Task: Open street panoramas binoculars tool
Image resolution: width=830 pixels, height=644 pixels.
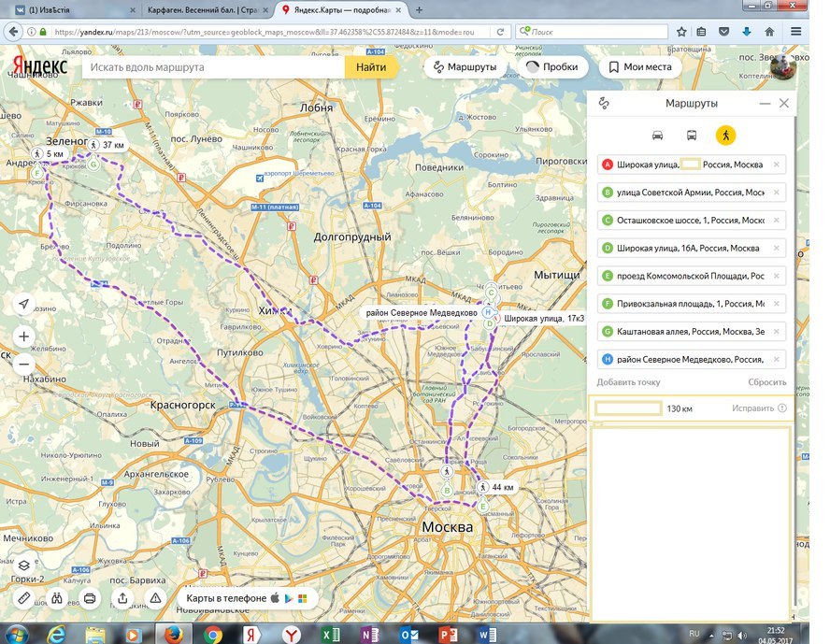Action: coord(57,598)
